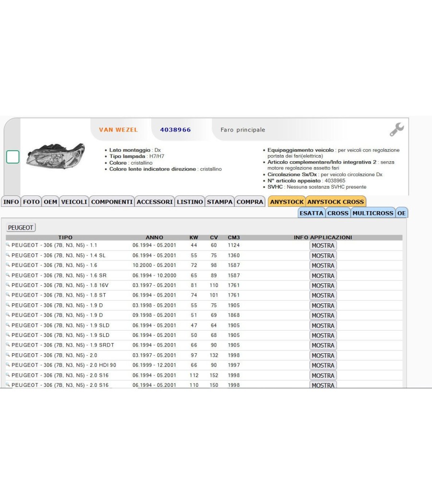Go to the ACCESSORI tab
This screenshot has height=504, width=432.
pos(155,202)
